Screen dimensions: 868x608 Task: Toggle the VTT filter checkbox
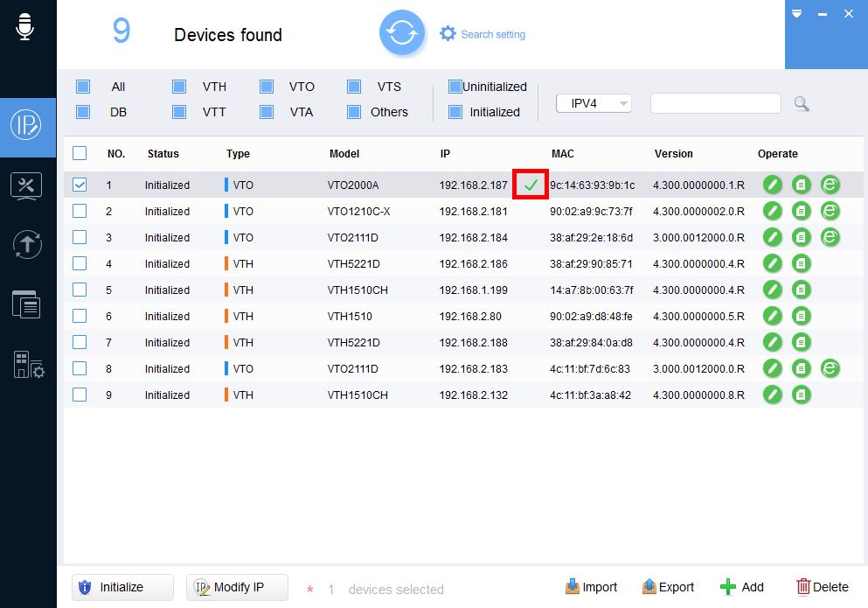(179, 112)
